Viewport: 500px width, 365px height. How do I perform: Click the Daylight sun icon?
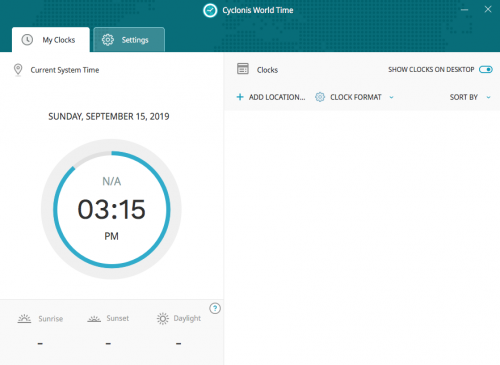163,319
